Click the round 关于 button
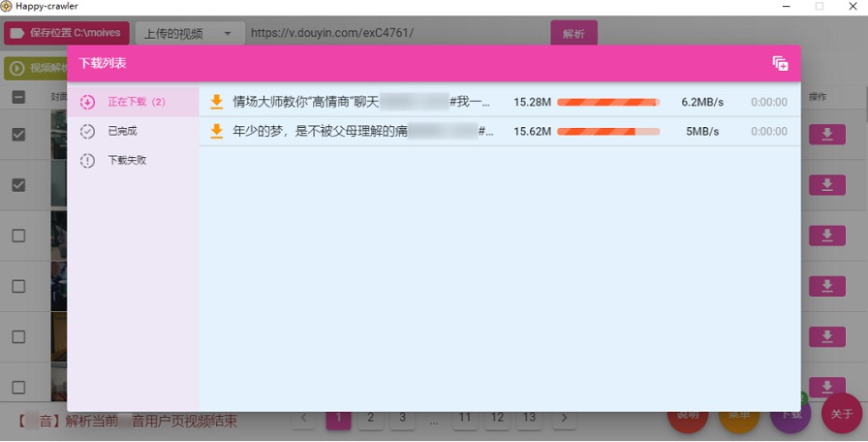 coord(842,414)
